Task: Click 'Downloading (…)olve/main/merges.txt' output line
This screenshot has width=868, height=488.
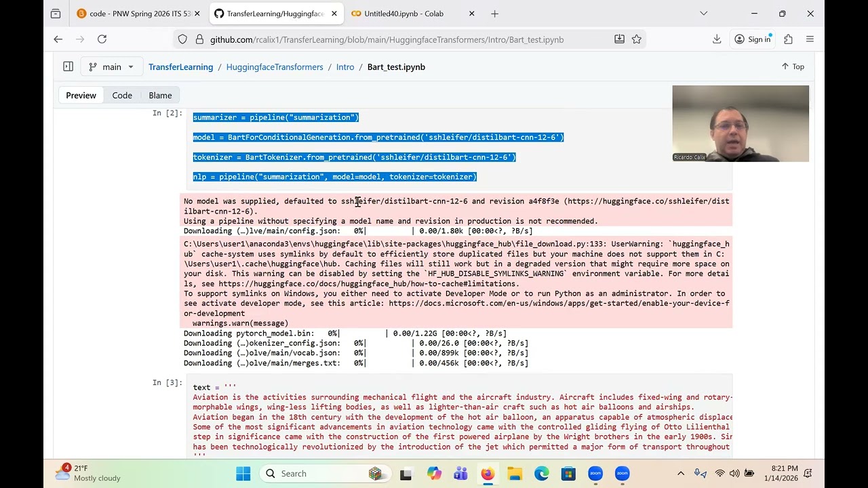Action: 356,363
